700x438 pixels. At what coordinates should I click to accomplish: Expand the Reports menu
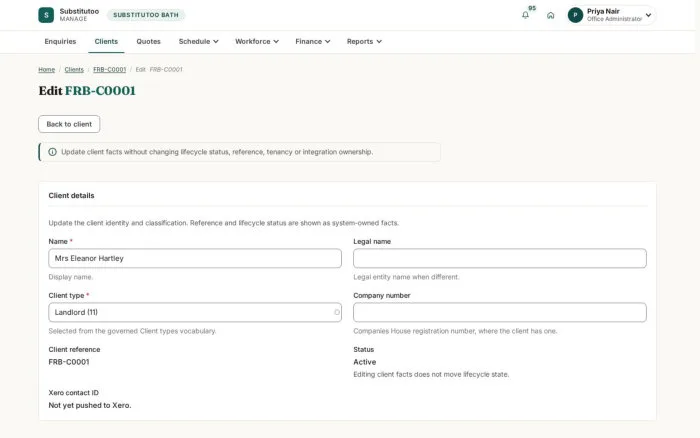coord(364,42)
